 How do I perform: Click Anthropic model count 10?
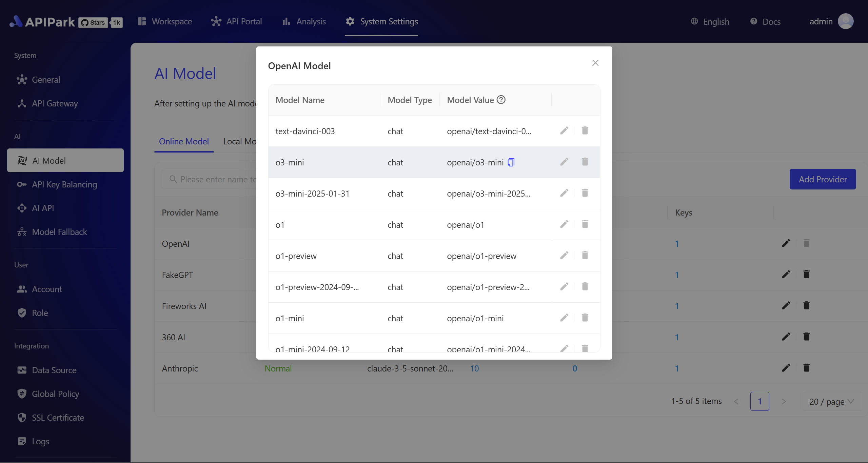(474, 368)
